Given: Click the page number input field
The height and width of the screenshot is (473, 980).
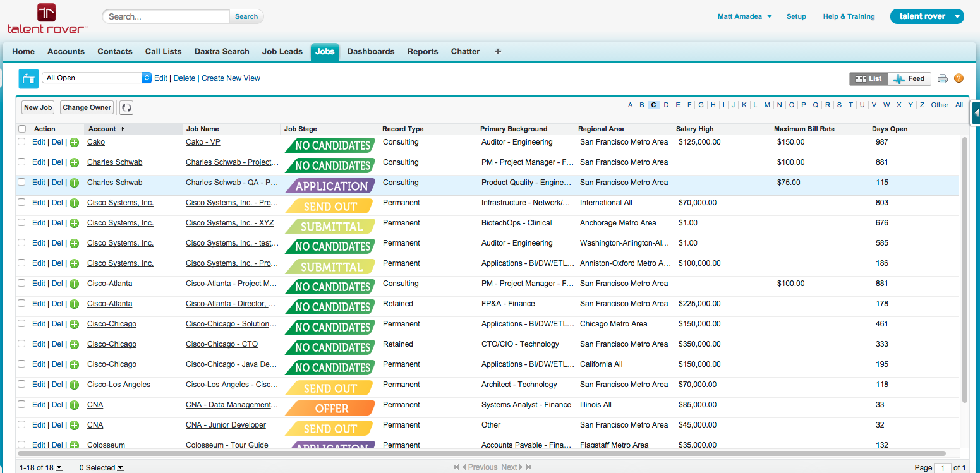Looking at the screenshot, I should (x=943, y=468).
